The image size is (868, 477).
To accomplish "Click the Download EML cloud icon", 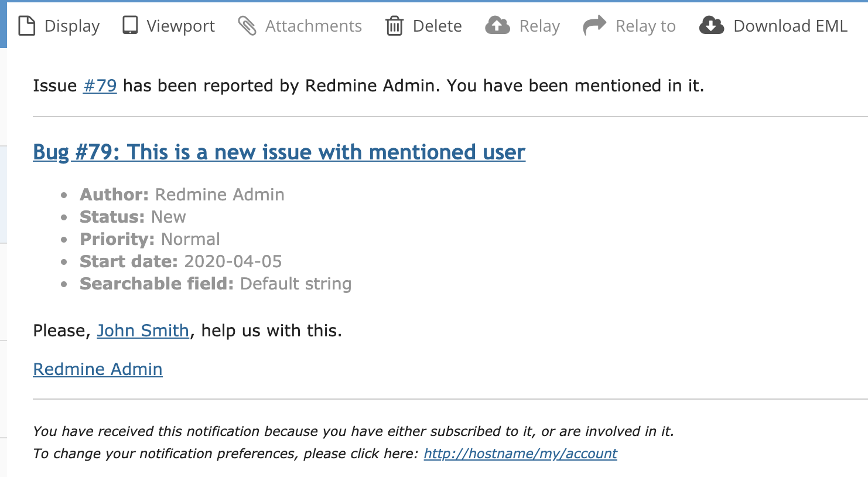I will [x=712, y=25].
